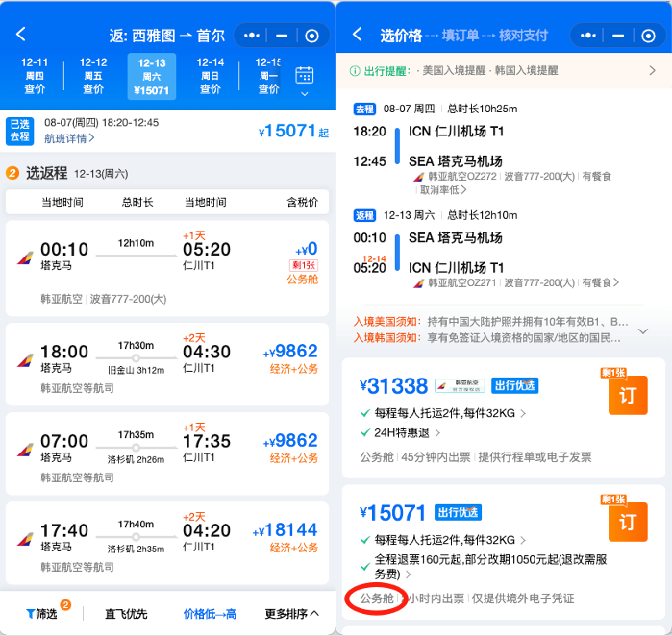Click the 含税价 column header

click(x=302, y=202)
